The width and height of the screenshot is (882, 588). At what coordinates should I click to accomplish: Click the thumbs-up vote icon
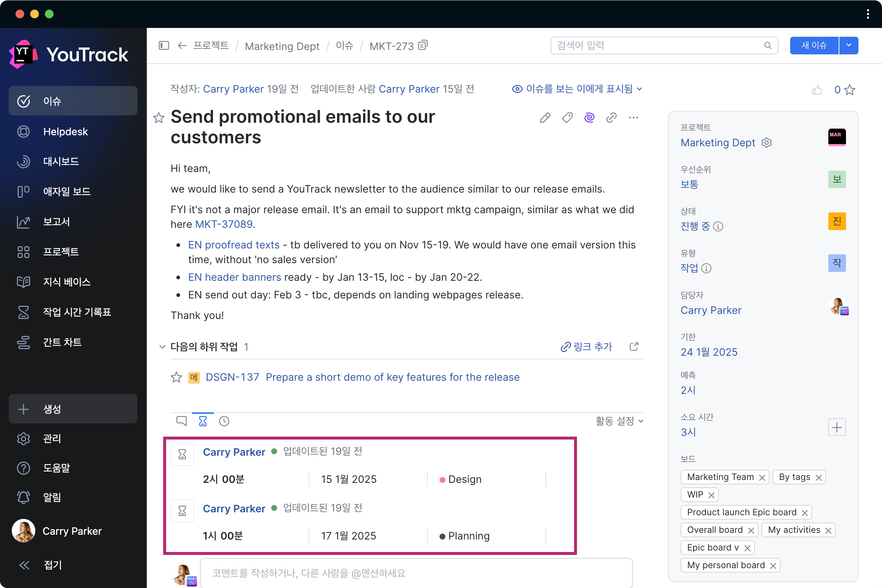coord(817,90)
